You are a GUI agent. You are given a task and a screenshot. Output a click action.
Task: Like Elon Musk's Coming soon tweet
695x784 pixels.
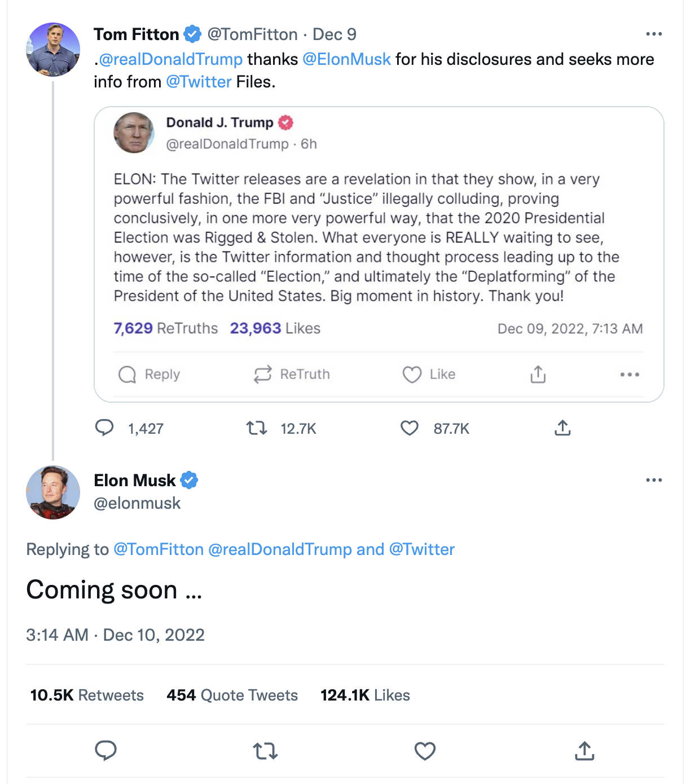coord(425,751)
